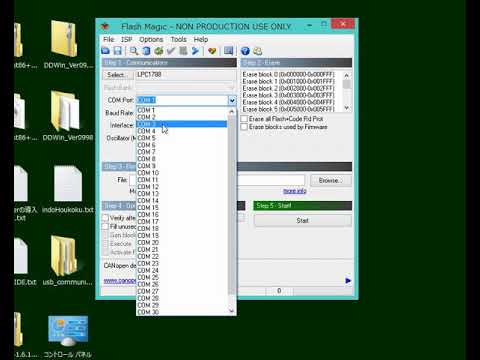Click the grey chip toolbar icon
The height and width of the screenshot is (360, 480).
[183, 51]
